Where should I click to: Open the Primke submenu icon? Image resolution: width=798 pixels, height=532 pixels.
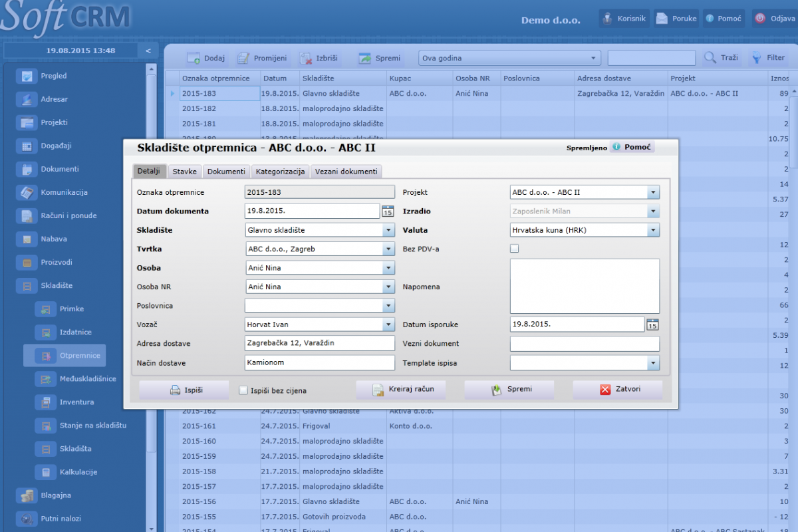coord(45,309)
